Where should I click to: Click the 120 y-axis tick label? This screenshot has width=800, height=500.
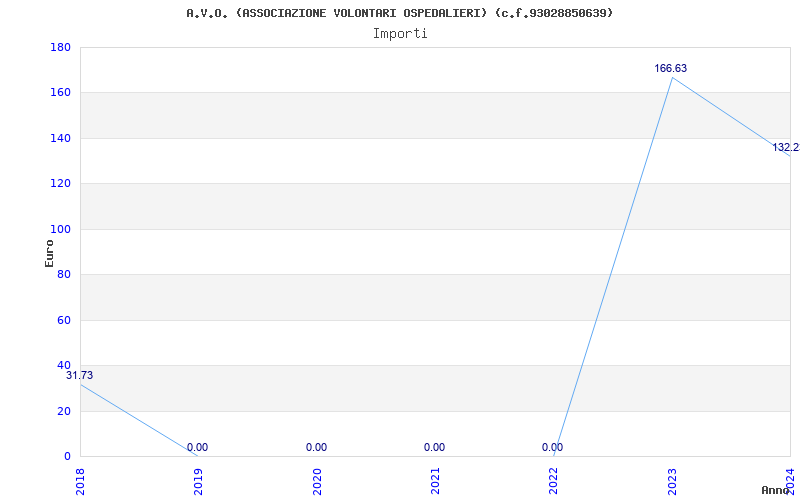(x=60, y=184)
